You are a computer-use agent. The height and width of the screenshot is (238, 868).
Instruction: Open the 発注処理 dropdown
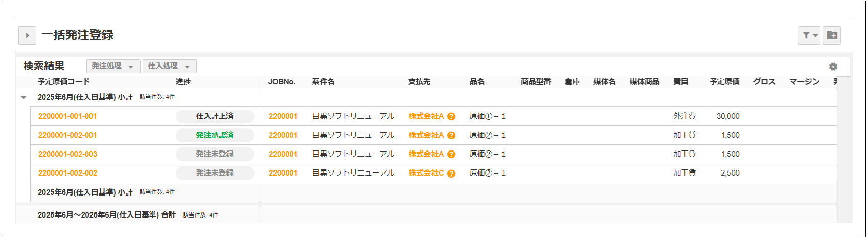[x=113, y=67]
